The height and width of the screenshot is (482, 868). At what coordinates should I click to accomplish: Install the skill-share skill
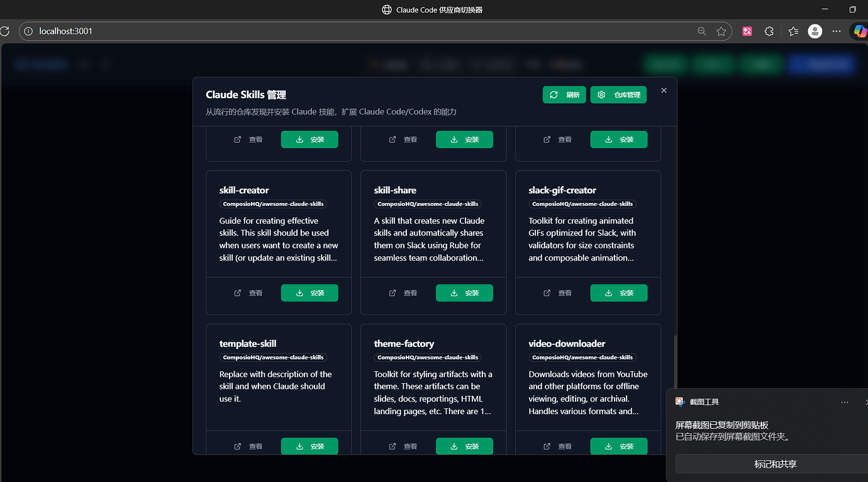464,293
